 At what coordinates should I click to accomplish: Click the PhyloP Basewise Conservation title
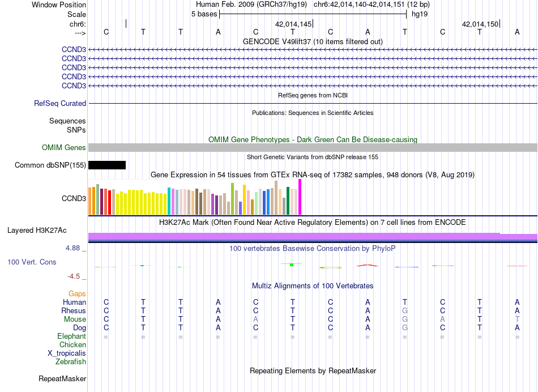313,248
